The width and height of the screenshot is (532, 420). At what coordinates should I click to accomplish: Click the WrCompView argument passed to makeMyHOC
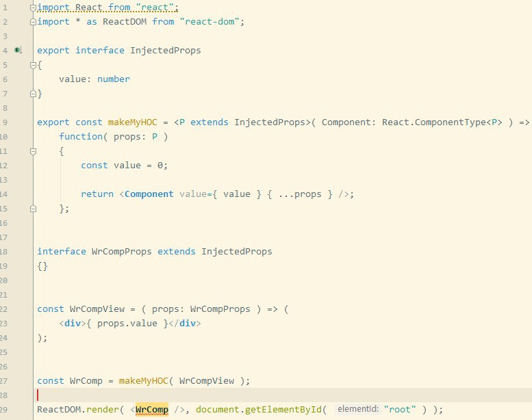coord(207,381)
